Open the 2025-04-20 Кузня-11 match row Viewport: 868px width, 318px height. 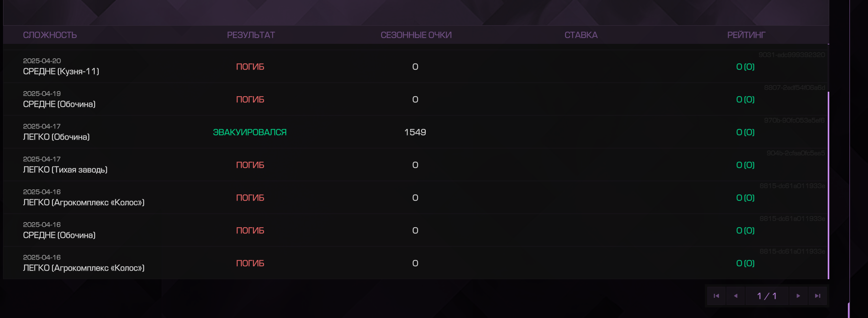point(416,67)
